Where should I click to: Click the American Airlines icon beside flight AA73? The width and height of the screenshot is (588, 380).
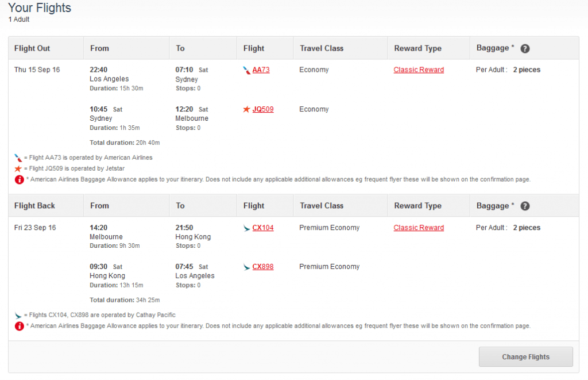(247, 70)
